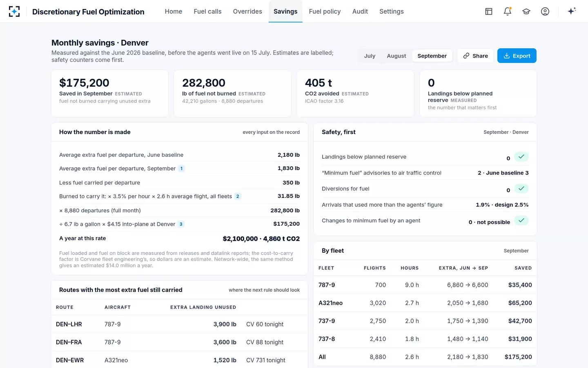The width and height of the screenshot is (588, 368).
Task: Click the 737-9 fleet row
Action: [425, 321]
